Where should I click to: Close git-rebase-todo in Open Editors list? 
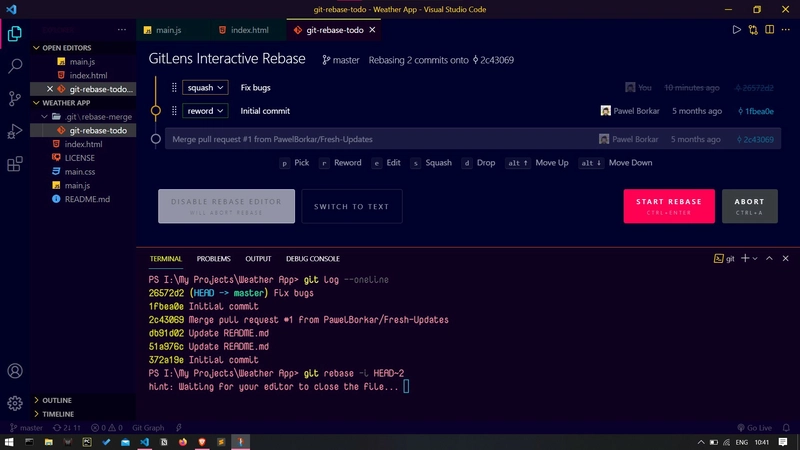tap(49, 89)
